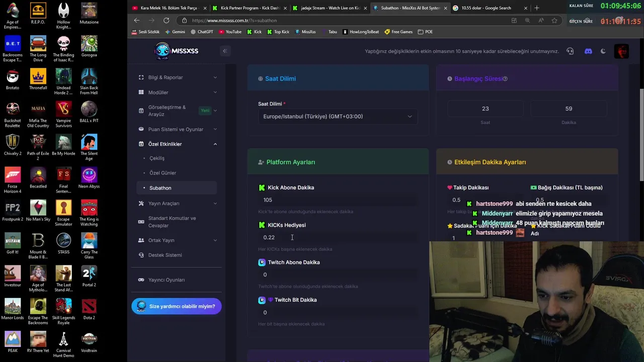Switch to 10.55 dolar Google Search tab
Screen dimensions: 644x362
pos(490,8)
